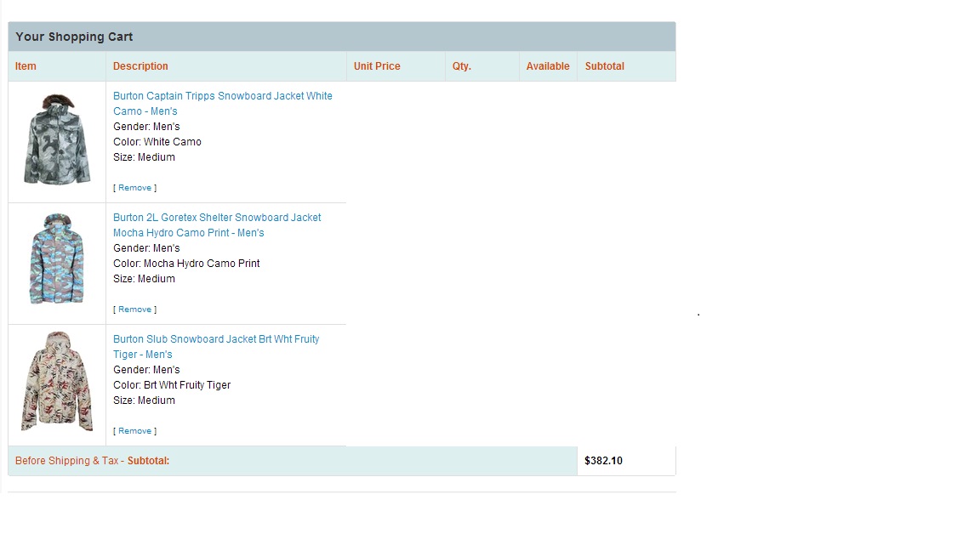
Task: Click the $382.10 subtotal amount
Action: (x=603, y=461)
